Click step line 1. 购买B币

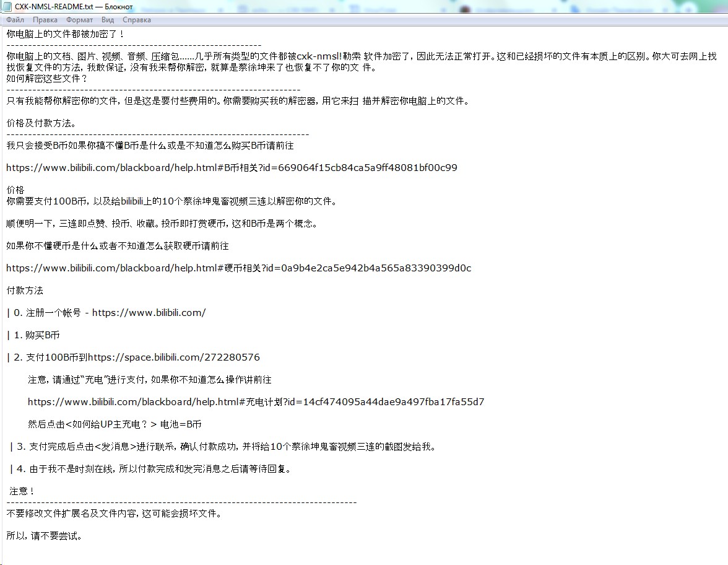click(33, 335)
